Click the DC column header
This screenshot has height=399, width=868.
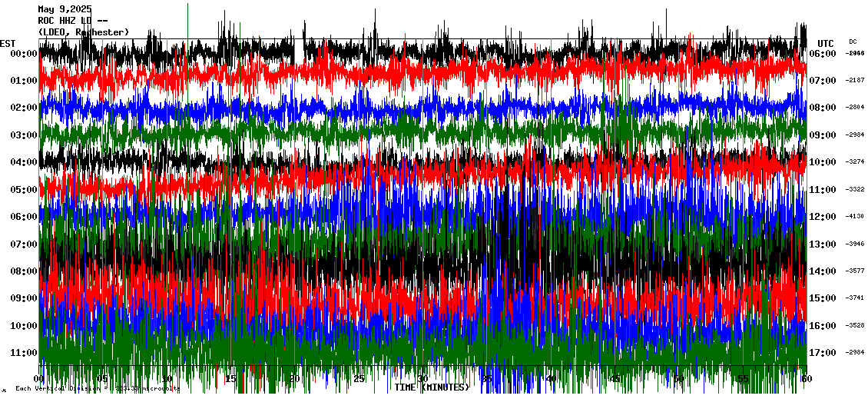pyautogui.click(x=853, y=42)
